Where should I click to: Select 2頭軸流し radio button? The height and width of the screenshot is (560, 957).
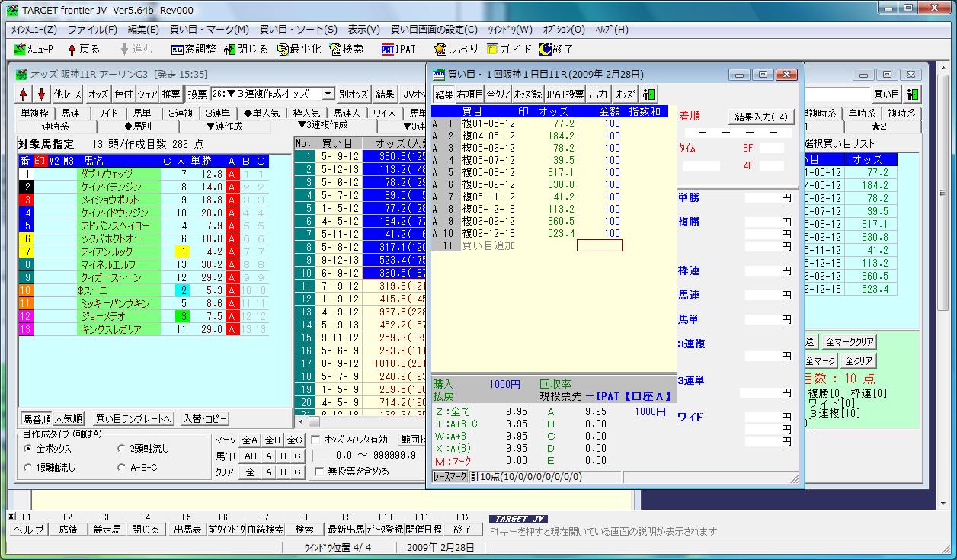tap(143, 449)
